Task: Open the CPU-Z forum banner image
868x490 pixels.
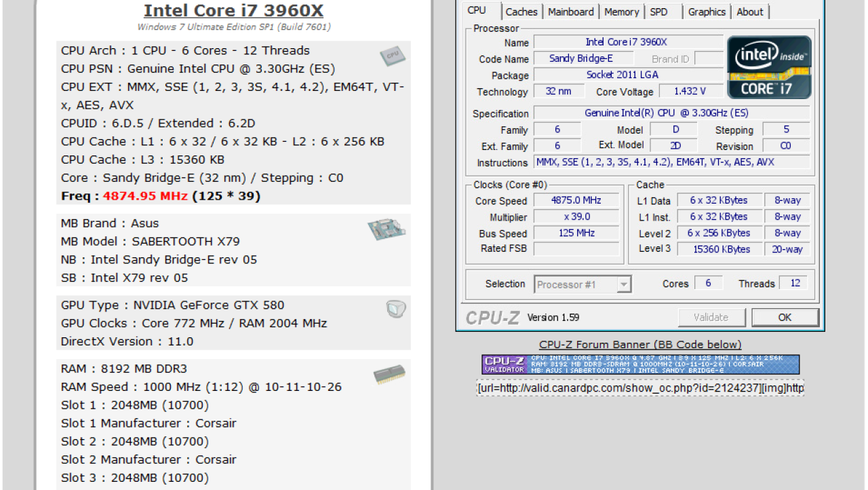Action: pos(640,364)
